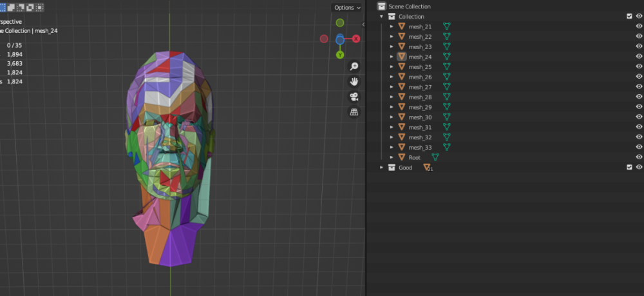
Task: Click the red X axis gizmo handle
Action: [355, 39]
